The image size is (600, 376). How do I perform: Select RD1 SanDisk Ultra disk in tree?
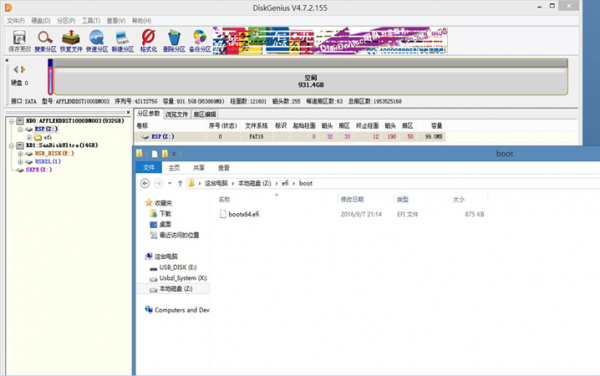(x=62, y=145)
